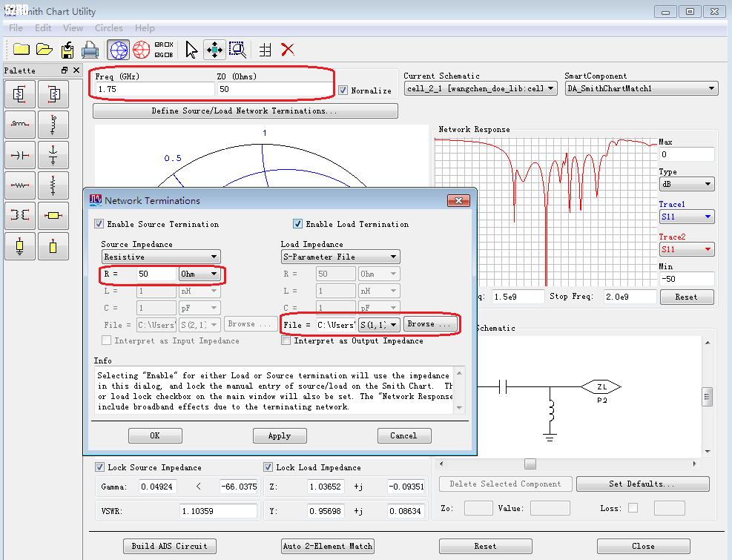Viewport: 732px width, 560px height.
Task: Tick the Loss checkbox
Action: [x=633, y=507]
